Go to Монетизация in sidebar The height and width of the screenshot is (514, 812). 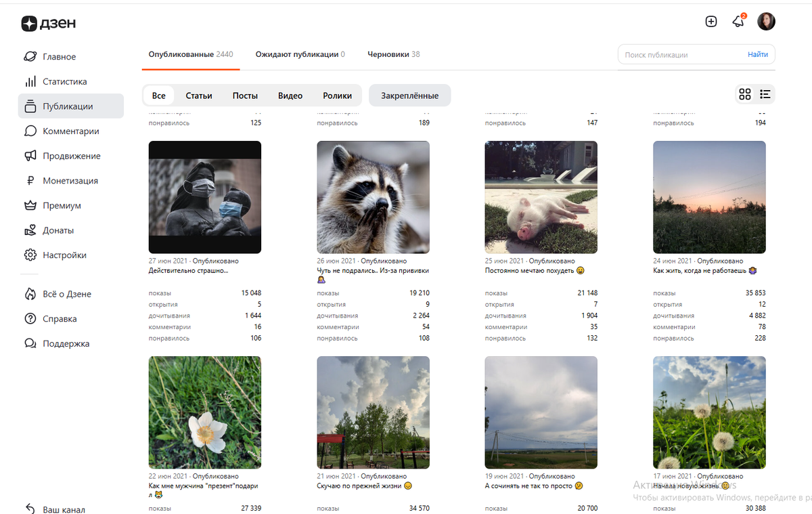coord(71,181)
